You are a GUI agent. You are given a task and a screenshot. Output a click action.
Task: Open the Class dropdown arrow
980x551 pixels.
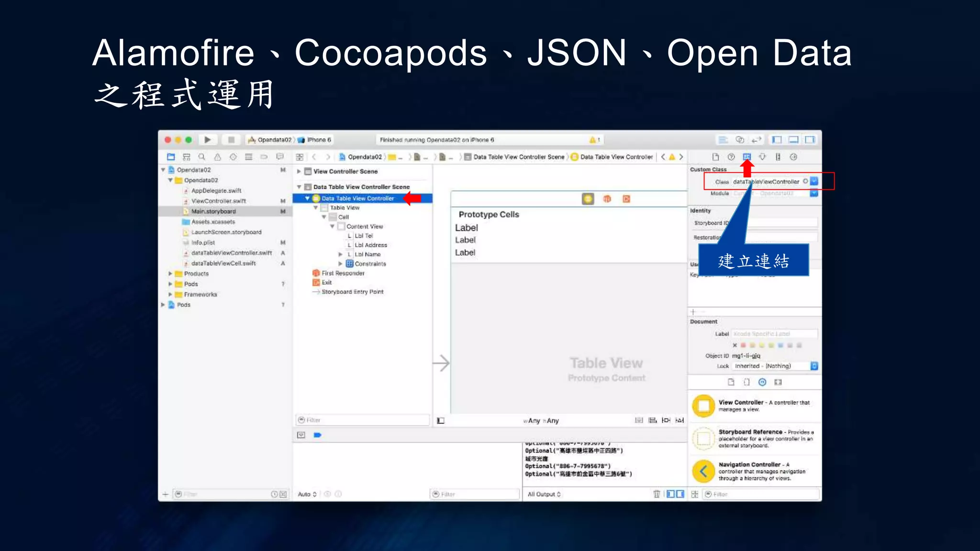click(x=814, y=181)
